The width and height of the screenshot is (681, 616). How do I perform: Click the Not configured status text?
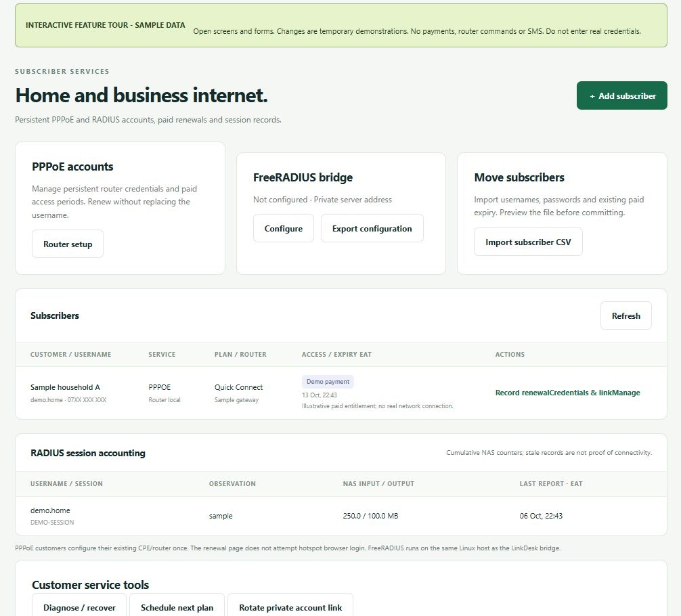[x=280, y=200]
